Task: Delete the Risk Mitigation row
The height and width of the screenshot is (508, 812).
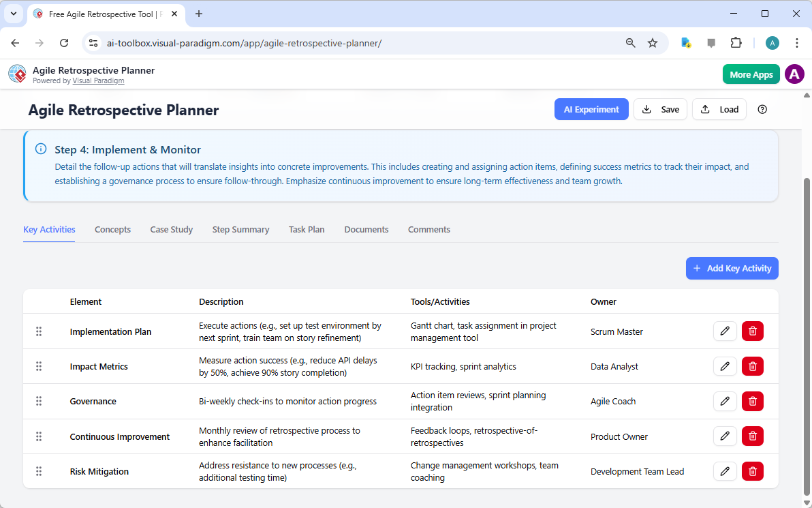Action: (752, 471)
